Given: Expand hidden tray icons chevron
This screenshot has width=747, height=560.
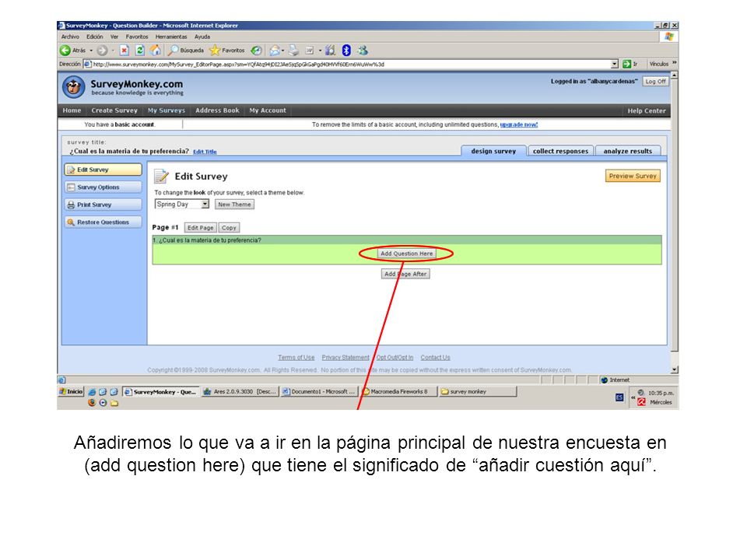Looking at the screenshot, I should click(x=633, y=397).
